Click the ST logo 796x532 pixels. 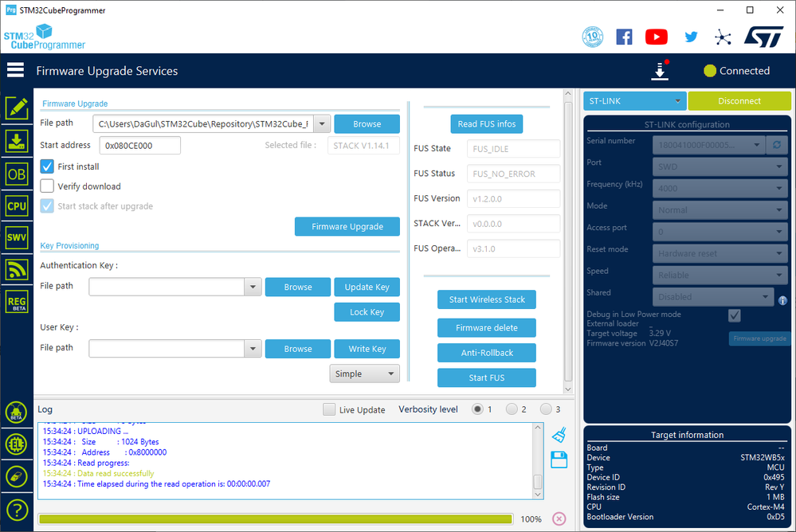[x=764, y=37]
